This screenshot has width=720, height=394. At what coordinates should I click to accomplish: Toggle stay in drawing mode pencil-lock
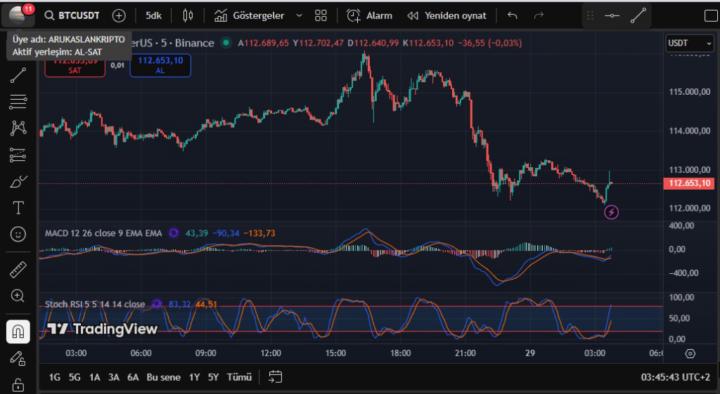18,358
